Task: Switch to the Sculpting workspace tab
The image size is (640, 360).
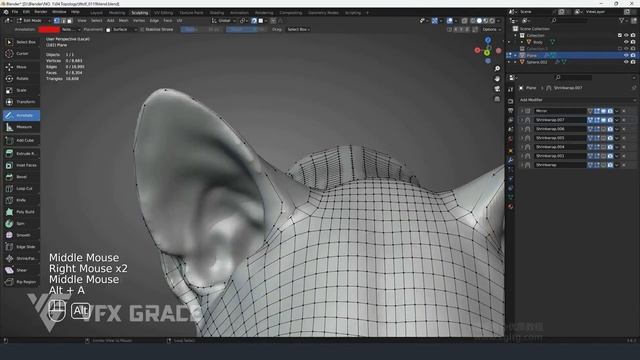Action: (x=140, y=13)
